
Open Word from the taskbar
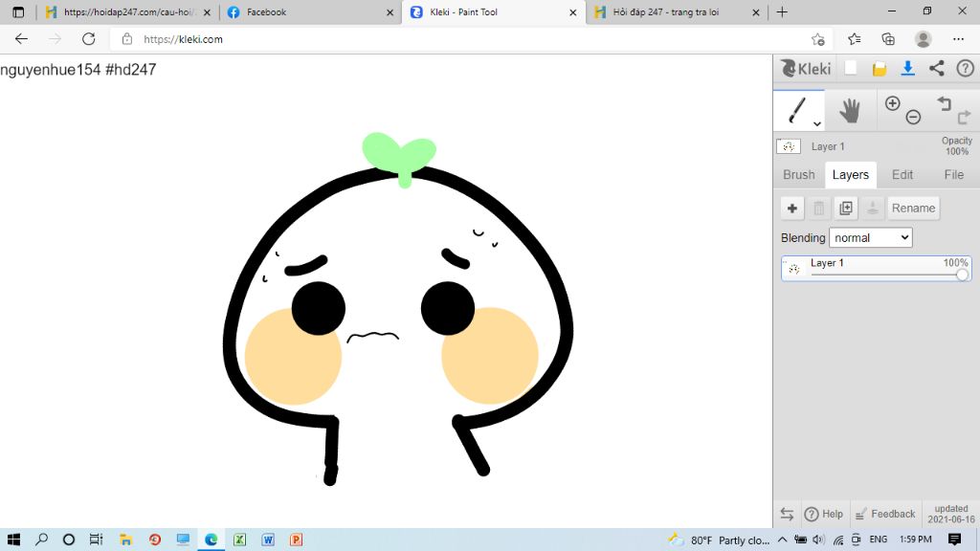tap(268, 540)
